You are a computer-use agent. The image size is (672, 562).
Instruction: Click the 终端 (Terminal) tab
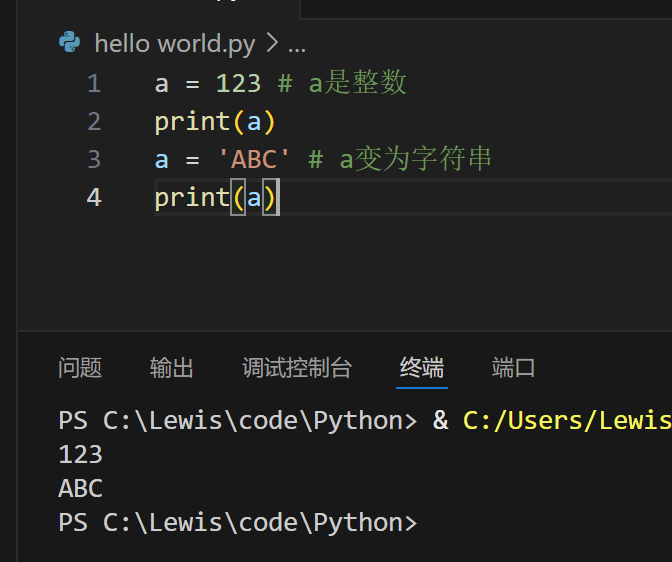tap(422, 368)
